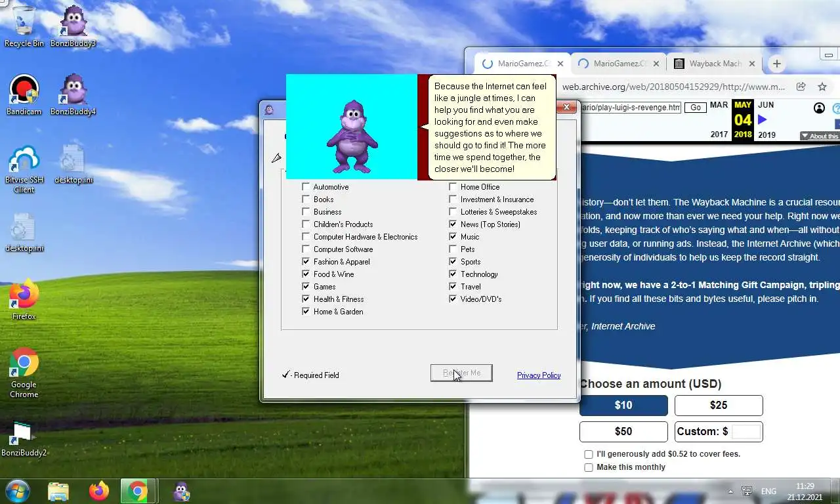This screenshot has height=504, width=840.
Task: Click the purple Bonzi gorilla character
Action: tap(352, 136)
